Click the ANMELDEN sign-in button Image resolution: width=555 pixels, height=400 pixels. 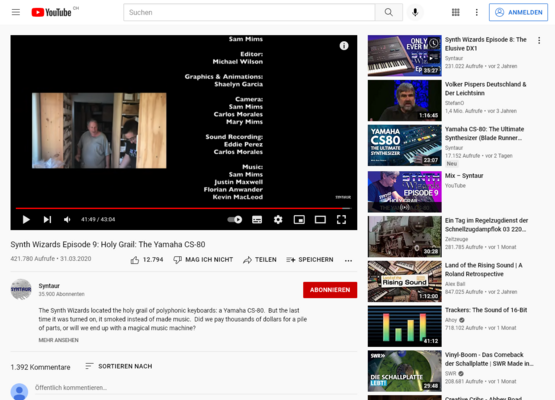519,12
